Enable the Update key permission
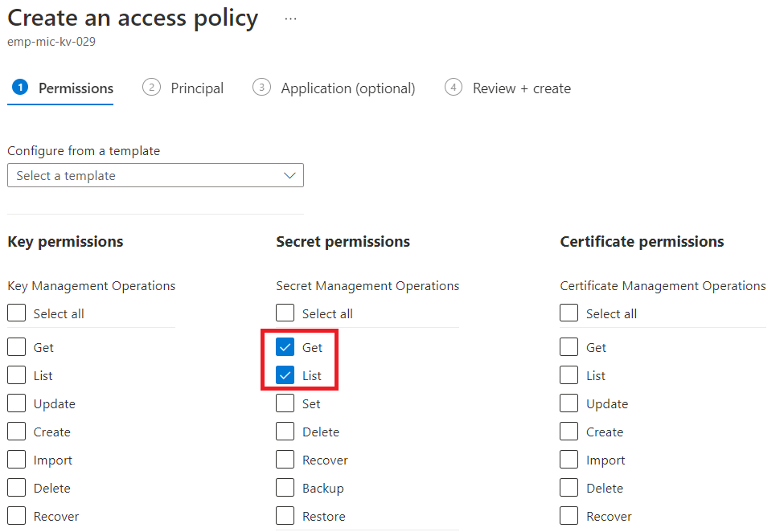 pos(17,403)
